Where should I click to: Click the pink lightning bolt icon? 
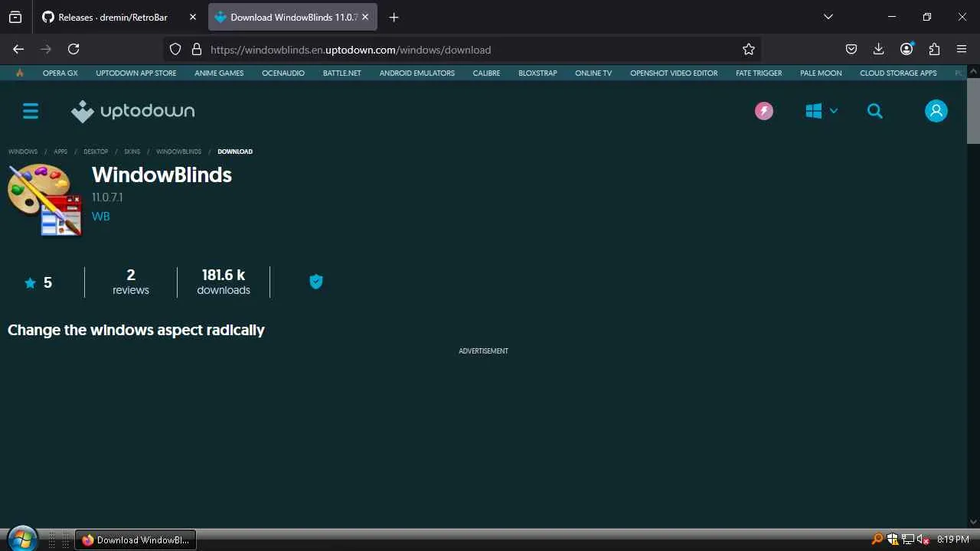764,111
